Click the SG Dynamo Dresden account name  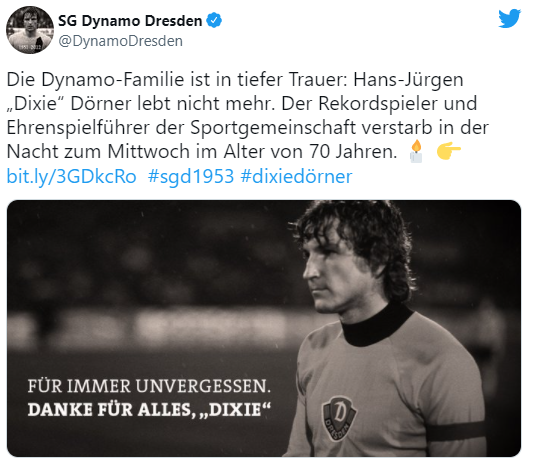130,21
